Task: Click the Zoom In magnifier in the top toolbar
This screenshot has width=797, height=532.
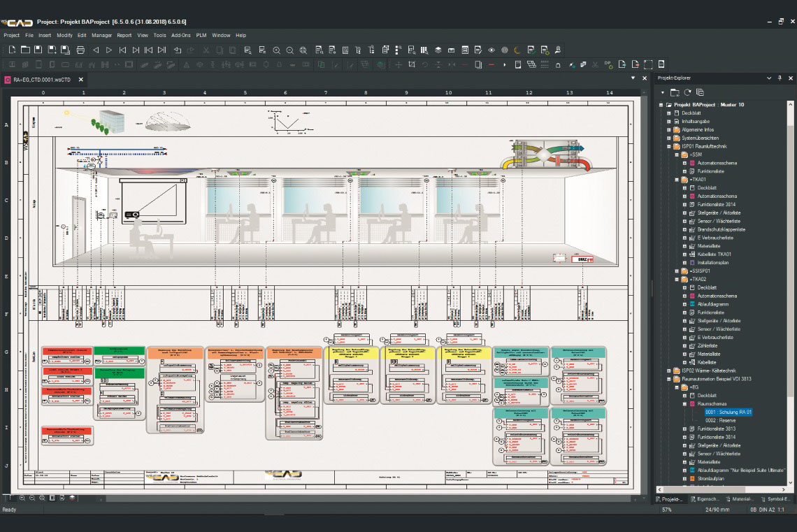Action: [277, 50]
